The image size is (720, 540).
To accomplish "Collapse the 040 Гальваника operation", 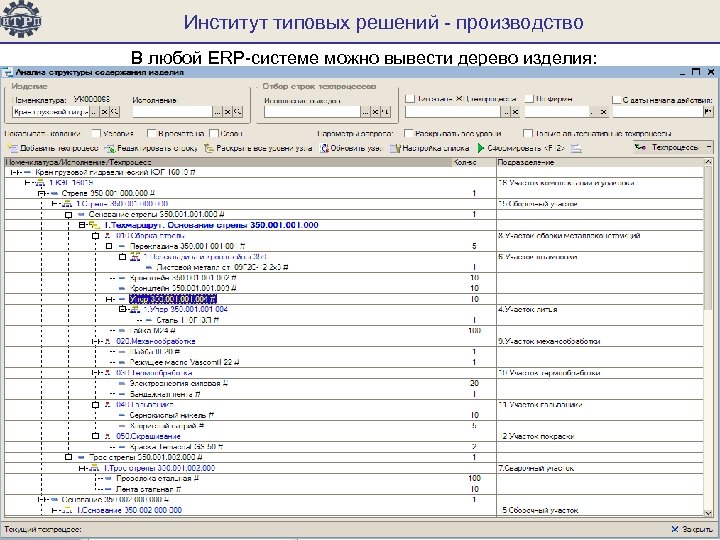I will coord(96,405).
